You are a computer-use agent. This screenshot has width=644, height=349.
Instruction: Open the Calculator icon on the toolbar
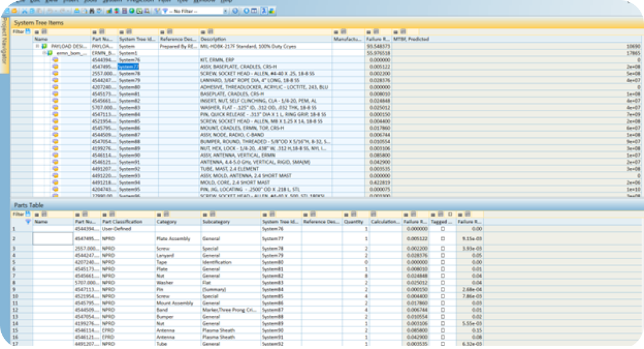coord(124,11)
